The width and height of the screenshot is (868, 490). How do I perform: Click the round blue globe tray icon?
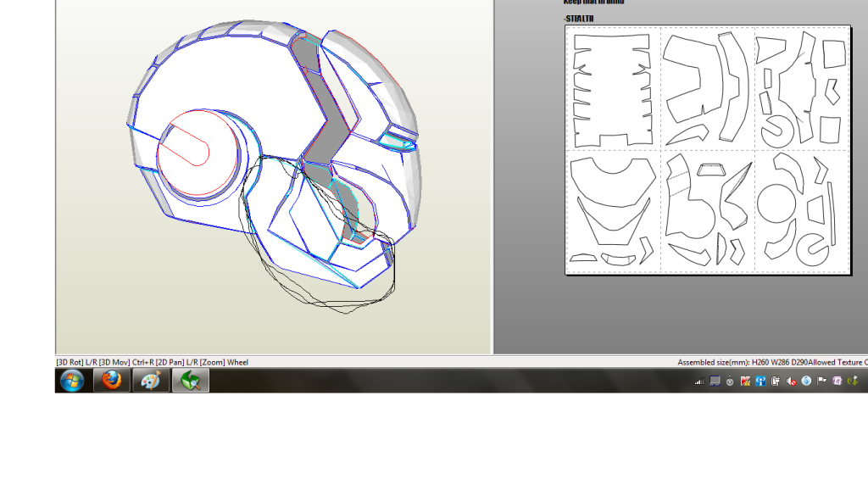[x=806, y=381]
